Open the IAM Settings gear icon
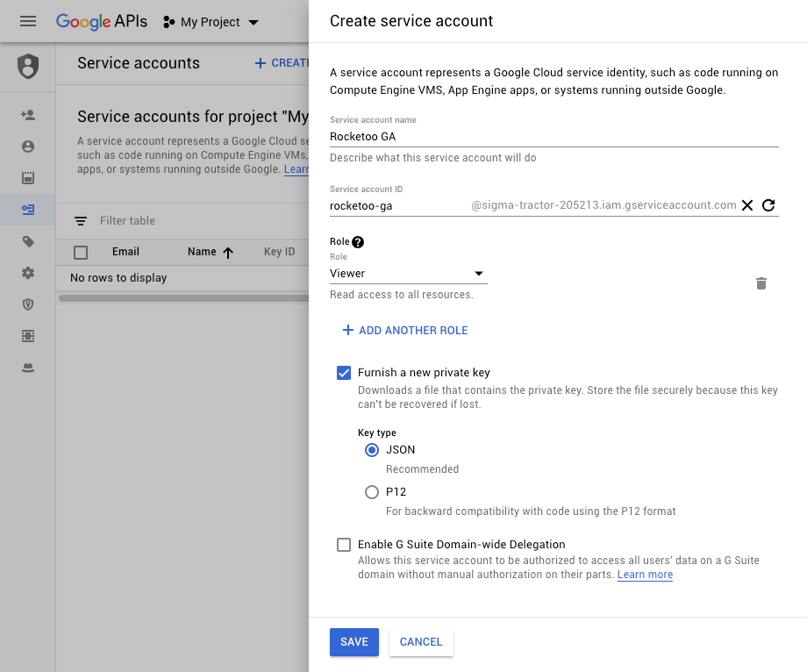Screen dimensions: 807x672 coord(28,274)
